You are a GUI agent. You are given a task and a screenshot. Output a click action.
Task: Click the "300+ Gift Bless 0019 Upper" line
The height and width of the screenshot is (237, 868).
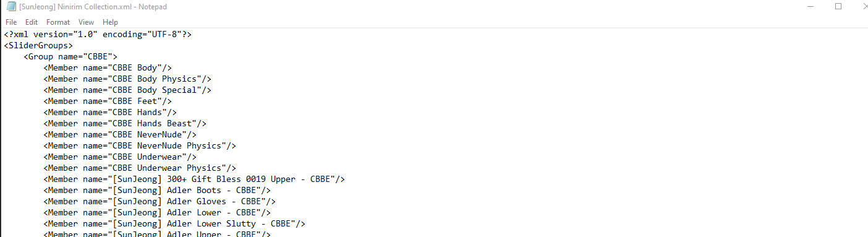pyautogui.click(x=194, y=179)
